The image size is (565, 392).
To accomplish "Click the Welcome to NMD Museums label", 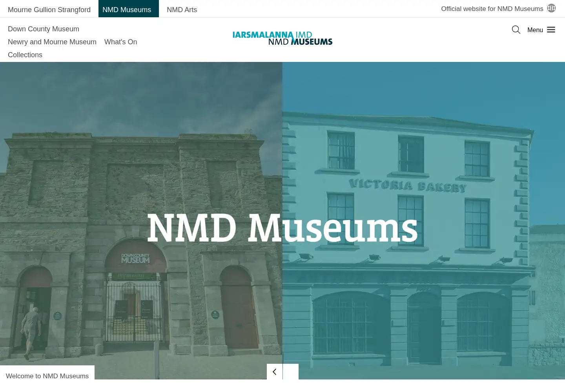I will pos(47,376).
